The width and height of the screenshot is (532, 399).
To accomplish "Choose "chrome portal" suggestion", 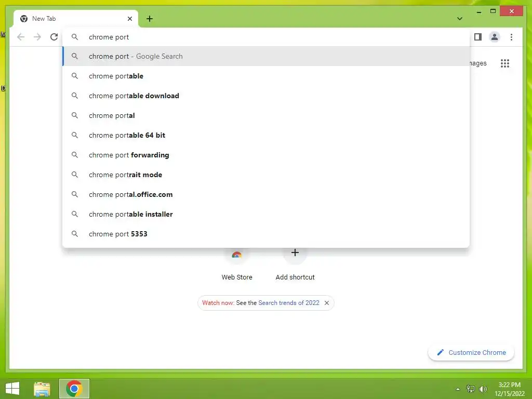I will pos(267,115).
